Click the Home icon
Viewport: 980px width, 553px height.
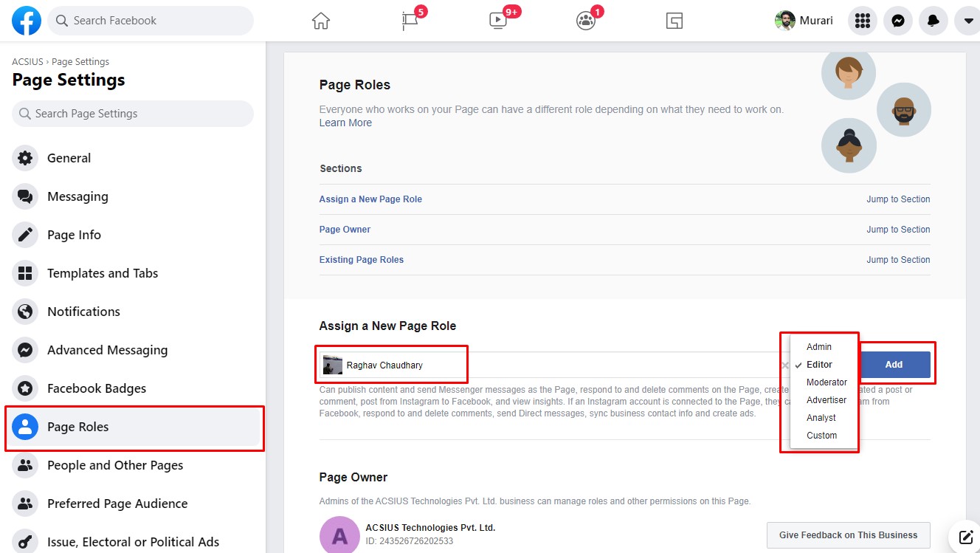[x=320, y=21]
